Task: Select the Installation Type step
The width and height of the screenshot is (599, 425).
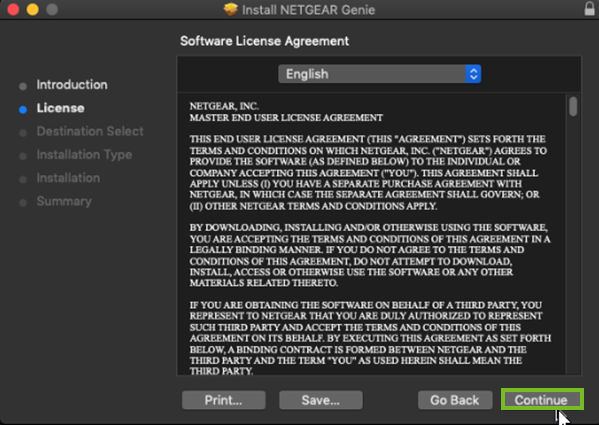Action: 84,155
